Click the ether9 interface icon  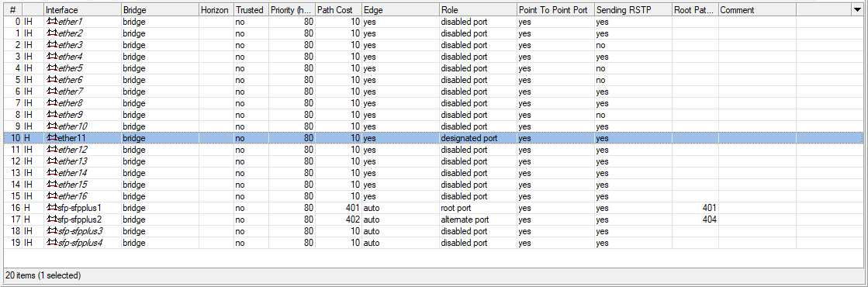coord(51,115)
